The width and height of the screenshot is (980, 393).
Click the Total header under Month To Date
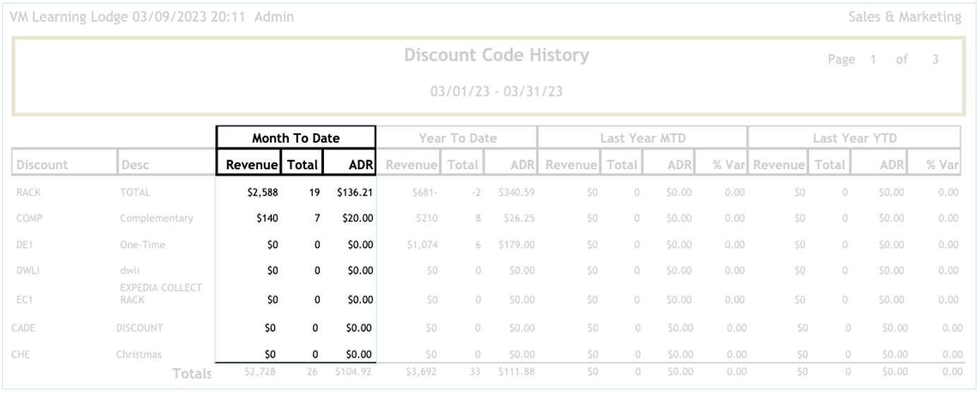click(302, 165)
